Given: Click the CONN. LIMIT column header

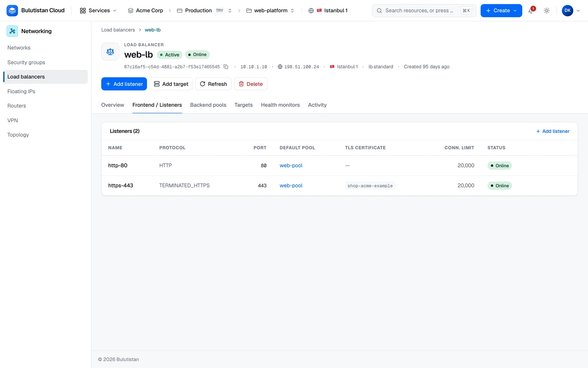Looking at the screenshot, I should (x=459, y=148).
